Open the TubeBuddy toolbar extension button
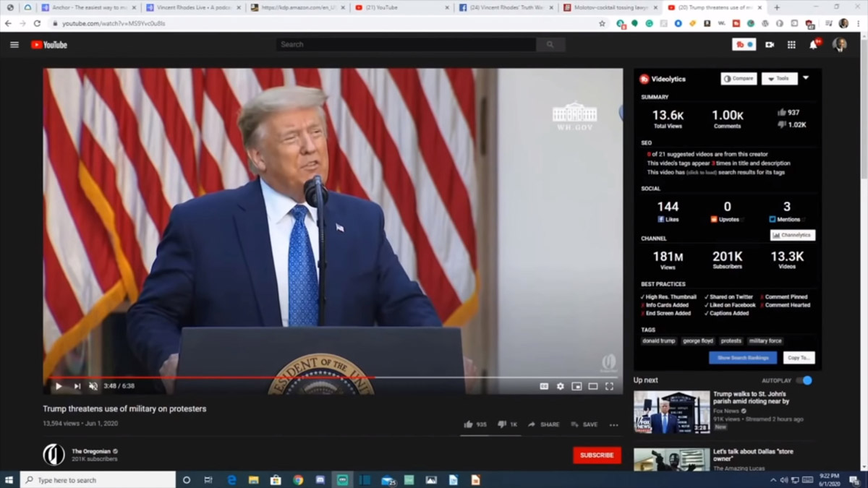 744,45
